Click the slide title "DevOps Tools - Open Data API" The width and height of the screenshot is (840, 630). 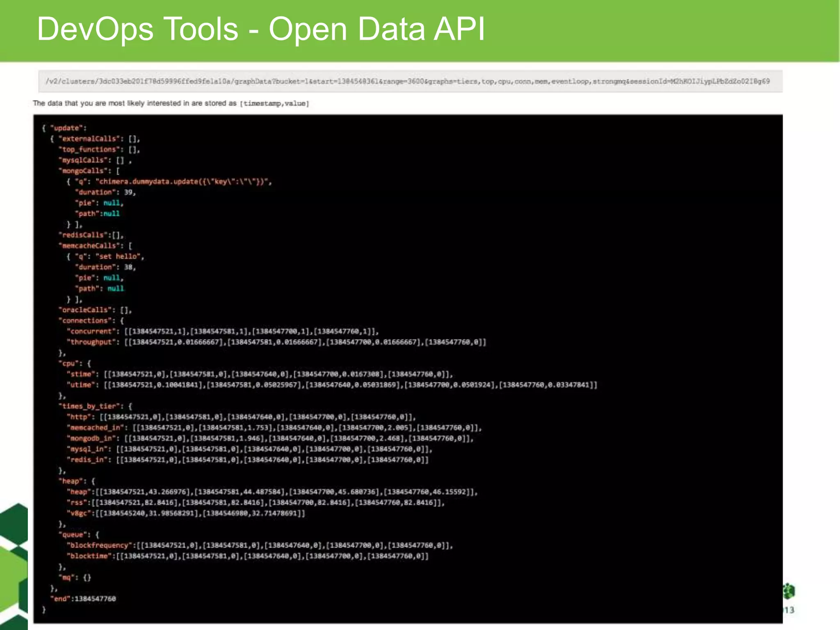(261, 29)
